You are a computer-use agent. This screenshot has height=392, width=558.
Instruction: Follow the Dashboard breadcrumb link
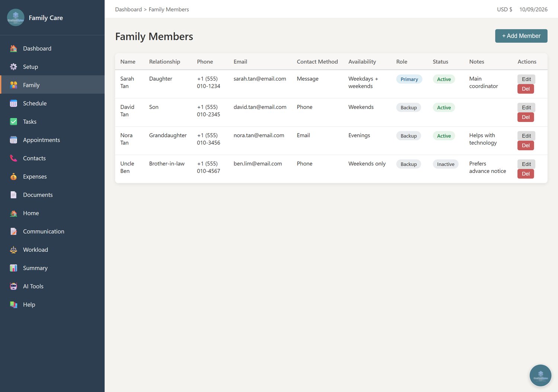click(128, 9)
